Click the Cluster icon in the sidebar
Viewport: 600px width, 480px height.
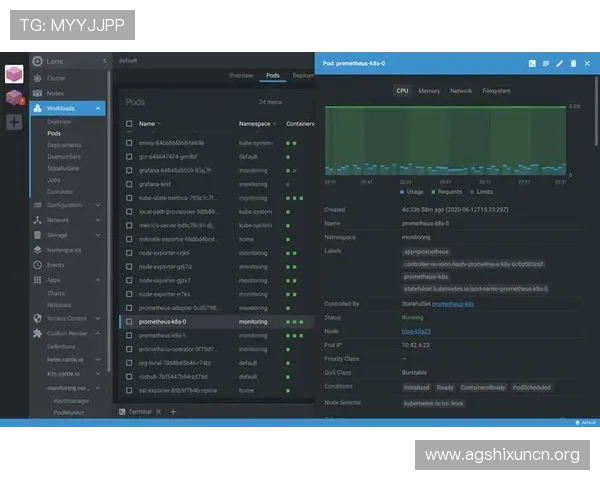pos(37,78)
